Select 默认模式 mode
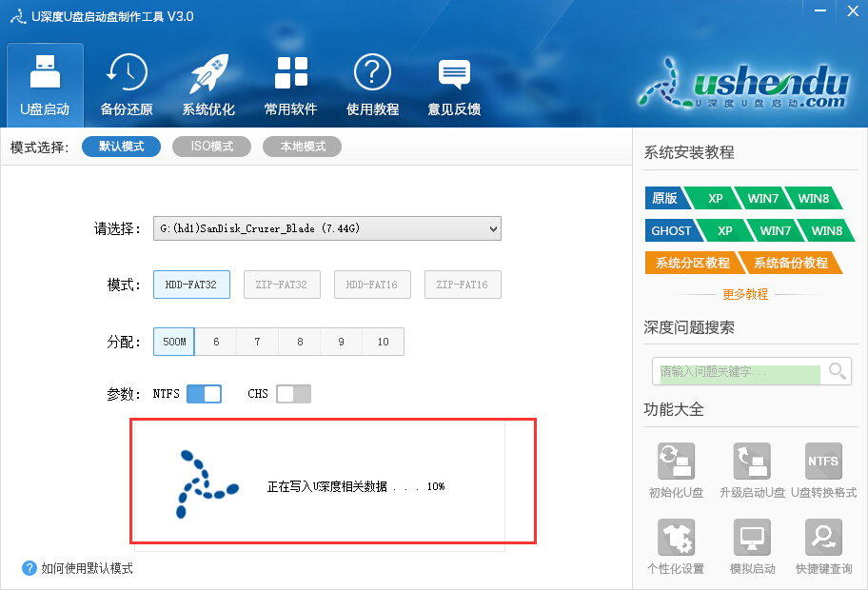This screenshot has height=590, width=868. click(121, 147)
